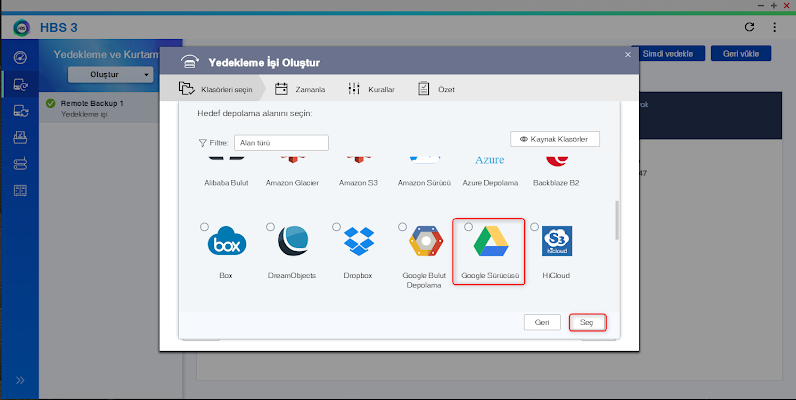Viewport: 796px width, 400px height.
Task: Click the Dropbox logo
Action: pos(359,241)
